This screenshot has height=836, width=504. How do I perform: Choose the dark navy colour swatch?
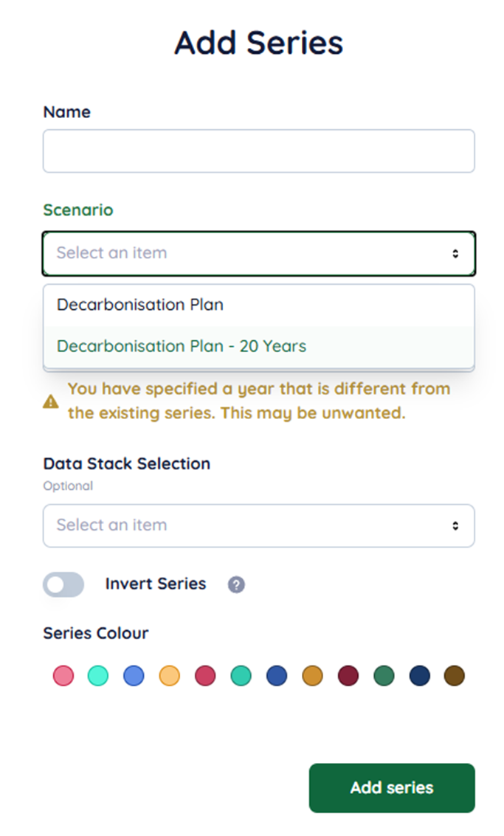pos(419,676)
